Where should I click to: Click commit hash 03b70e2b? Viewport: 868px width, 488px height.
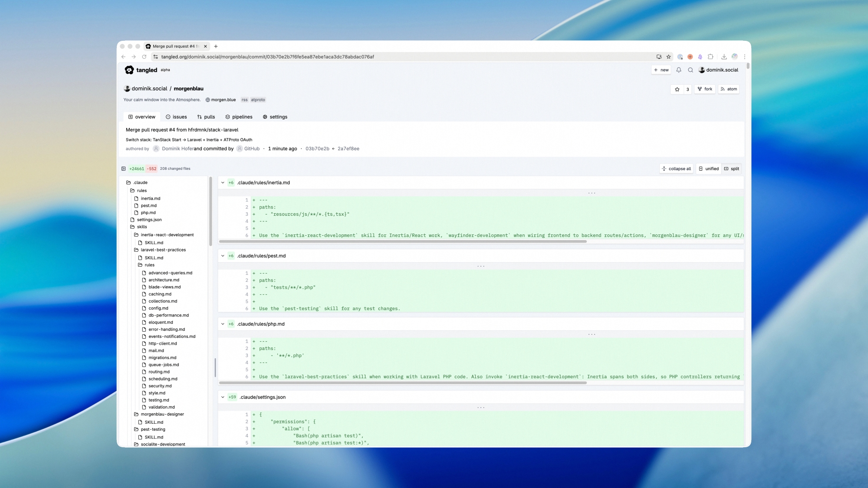click(x=317, y=149)
